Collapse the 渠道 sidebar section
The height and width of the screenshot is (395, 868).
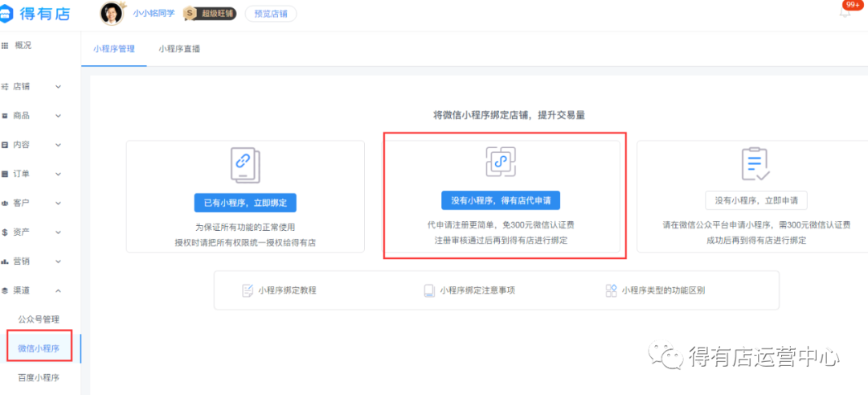click(32, 290)
